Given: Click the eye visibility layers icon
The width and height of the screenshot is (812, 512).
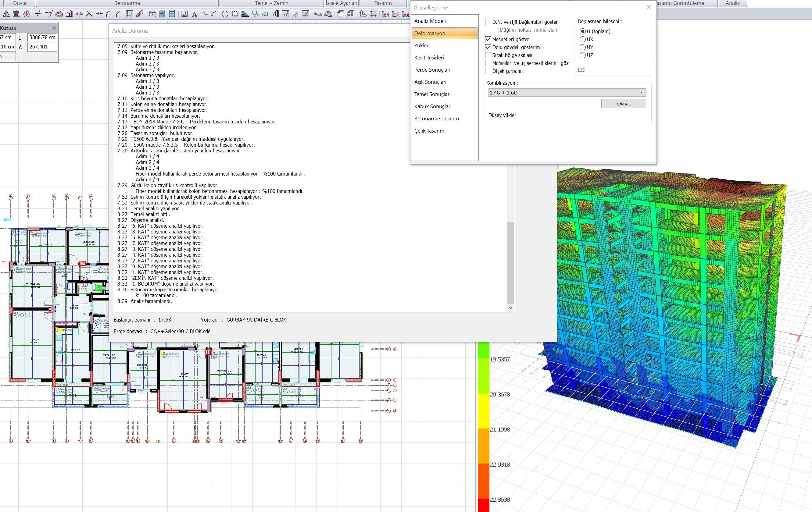Looking at the screenshot, I should [x=328, y=14].
